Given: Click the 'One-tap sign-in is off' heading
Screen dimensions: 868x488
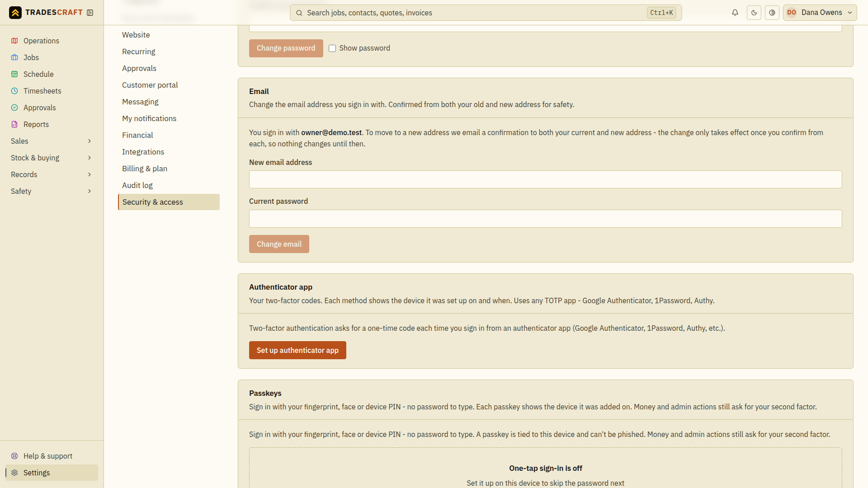Looking at the screenshot, I should (545, 468).
